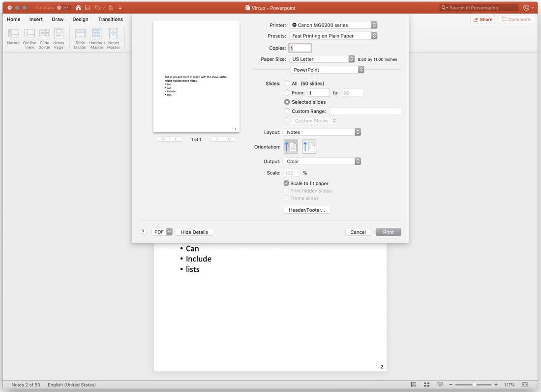Open Notes Master view
Viewport: 541px width, 392px height.
(114, 38)
